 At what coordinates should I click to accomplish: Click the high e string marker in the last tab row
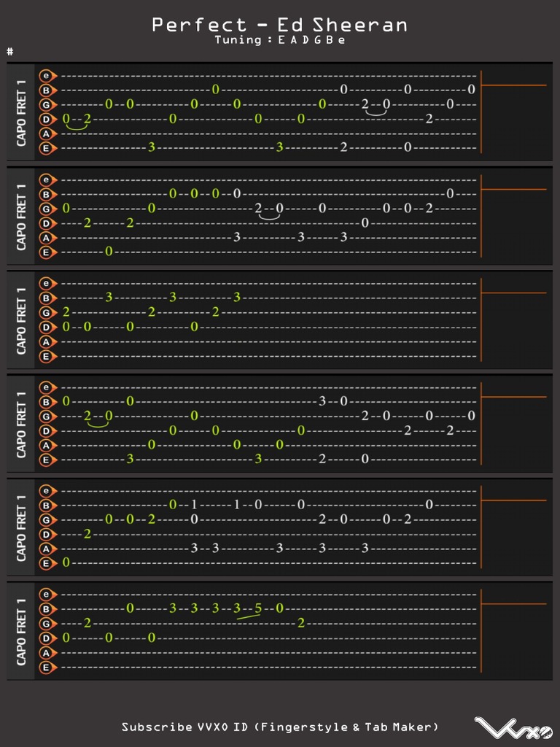point(47,595)
